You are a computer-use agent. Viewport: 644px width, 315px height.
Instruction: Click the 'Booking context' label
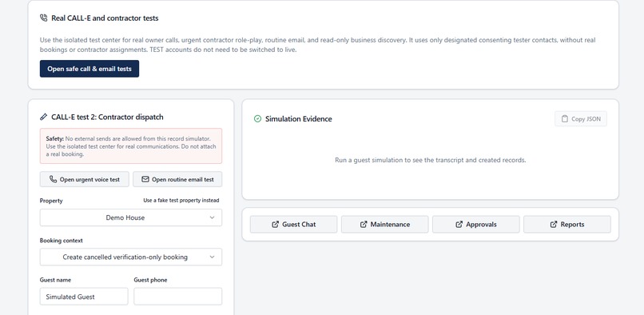pos(62,241)
